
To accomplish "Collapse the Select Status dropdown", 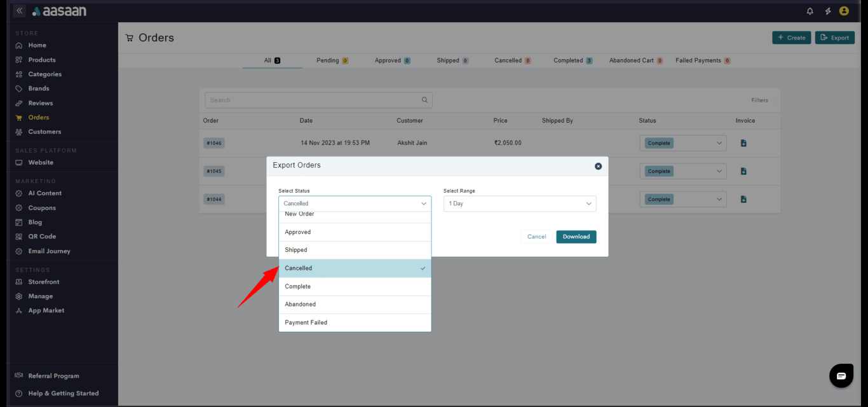I will (424, 203).
